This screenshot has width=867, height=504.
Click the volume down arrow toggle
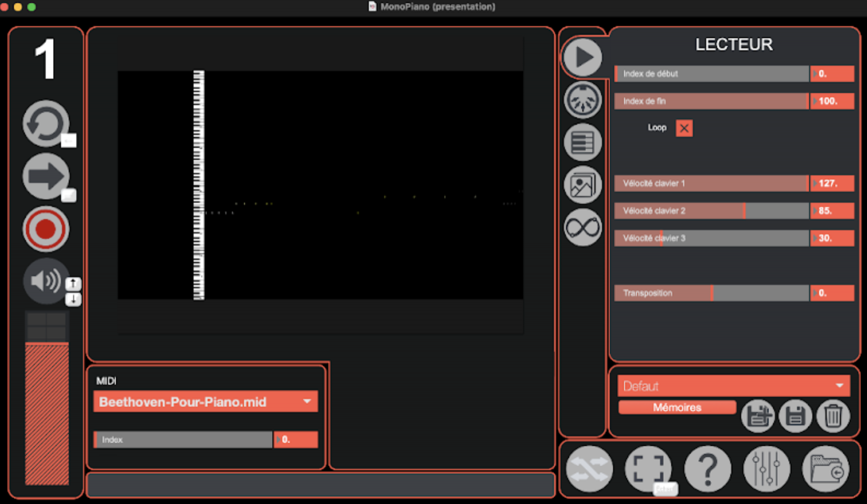73,299
